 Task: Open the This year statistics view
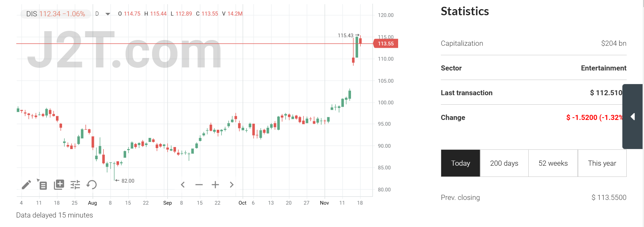[602, 163]
